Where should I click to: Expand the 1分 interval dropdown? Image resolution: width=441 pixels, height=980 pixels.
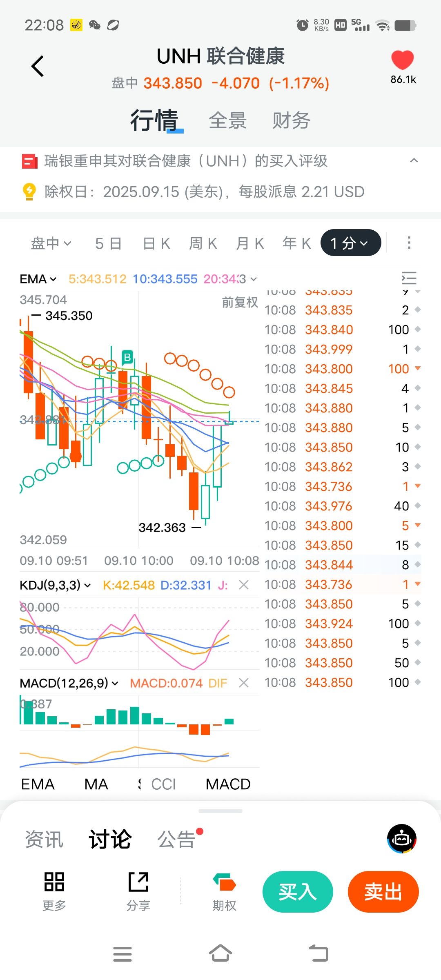point(350,243)
